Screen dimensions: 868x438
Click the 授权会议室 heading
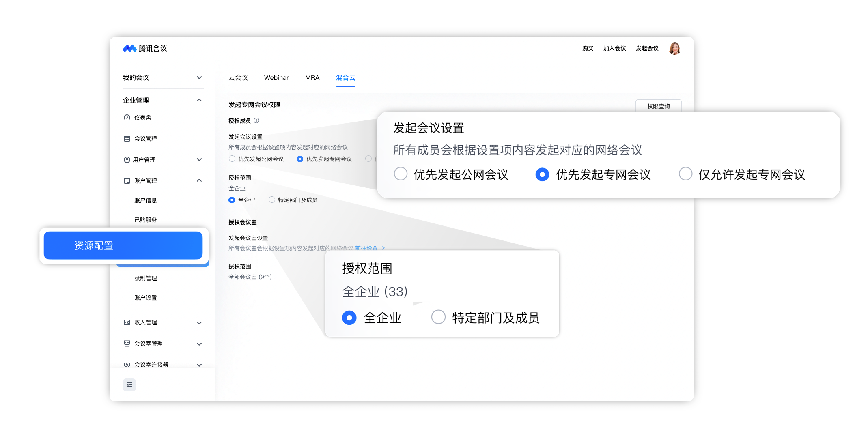pos(243,222)
